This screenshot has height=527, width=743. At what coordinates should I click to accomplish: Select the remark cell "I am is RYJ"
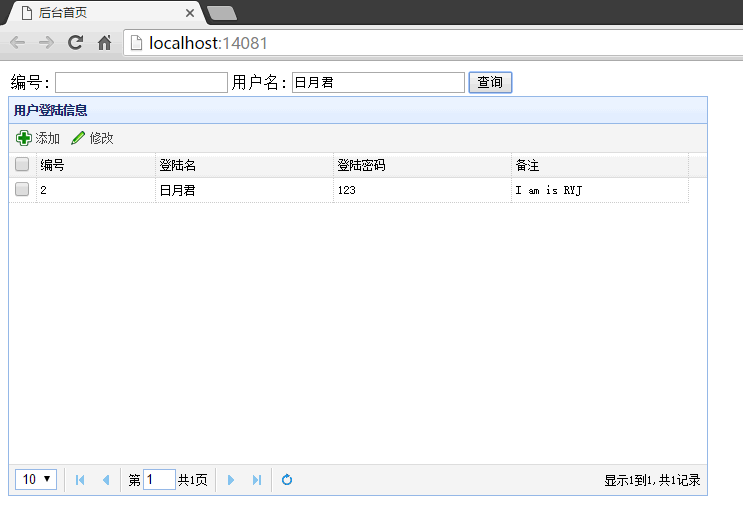click(x=600, y=190)
